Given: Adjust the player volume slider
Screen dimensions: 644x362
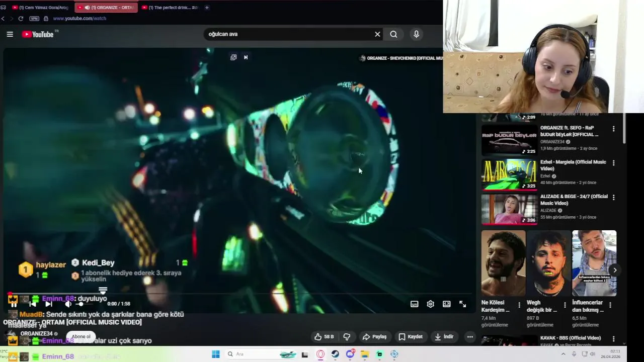Looking at the screenshot, I should click(x=86, y=304).
